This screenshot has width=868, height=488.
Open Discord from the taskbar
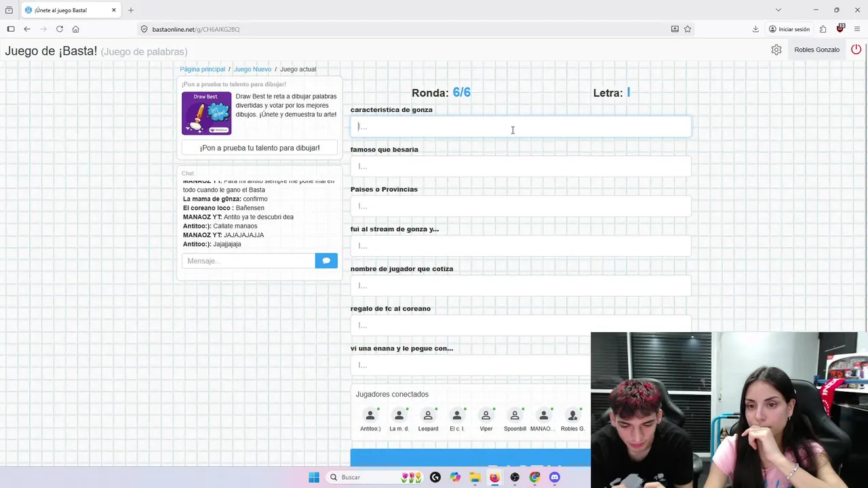(555, 477)
